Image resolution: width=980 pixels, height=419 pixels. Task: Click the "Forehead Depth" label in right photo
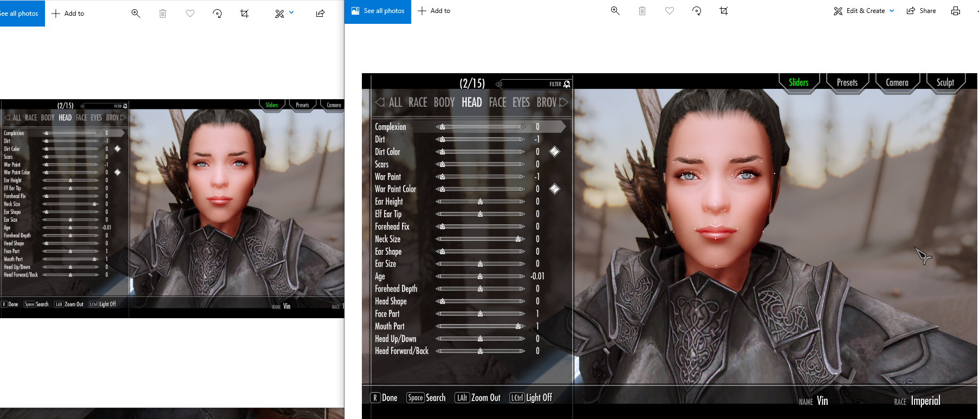[x=396, y=289]
